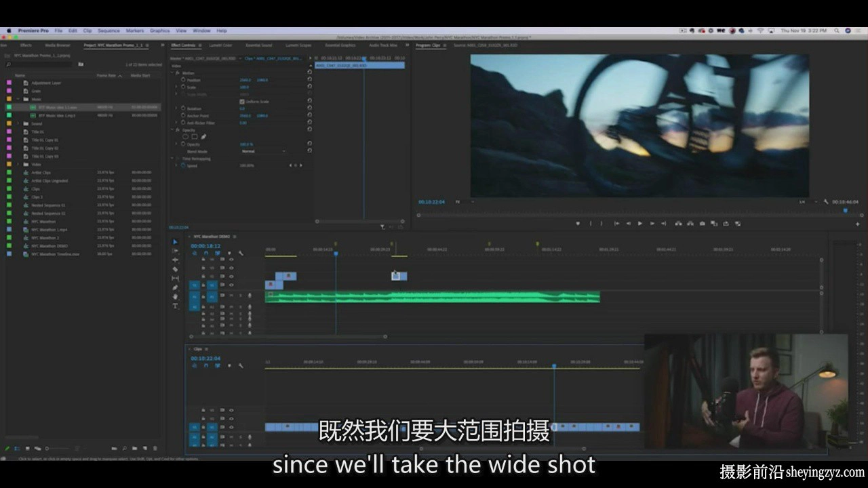868x488 pixels.
Task: Click the Lift button in Program monitor
Action: 678,224
